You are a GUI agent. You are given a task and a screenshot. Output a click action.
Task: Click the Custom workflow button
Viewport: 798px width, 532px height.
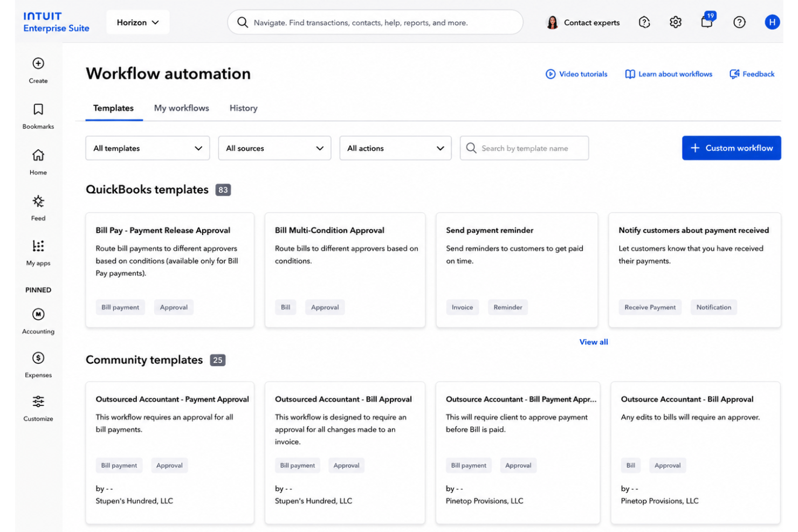pyautogui.click(x=731, y=148)
